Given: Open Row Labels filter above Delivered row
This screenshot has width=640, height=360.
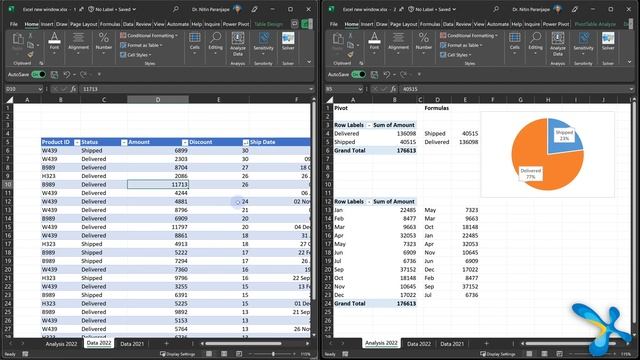Looking at the screenshot, I should tap(369, 125).
